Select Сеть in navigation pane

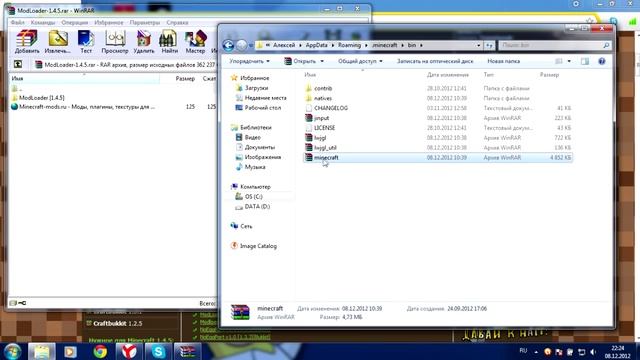pos(241,226)
